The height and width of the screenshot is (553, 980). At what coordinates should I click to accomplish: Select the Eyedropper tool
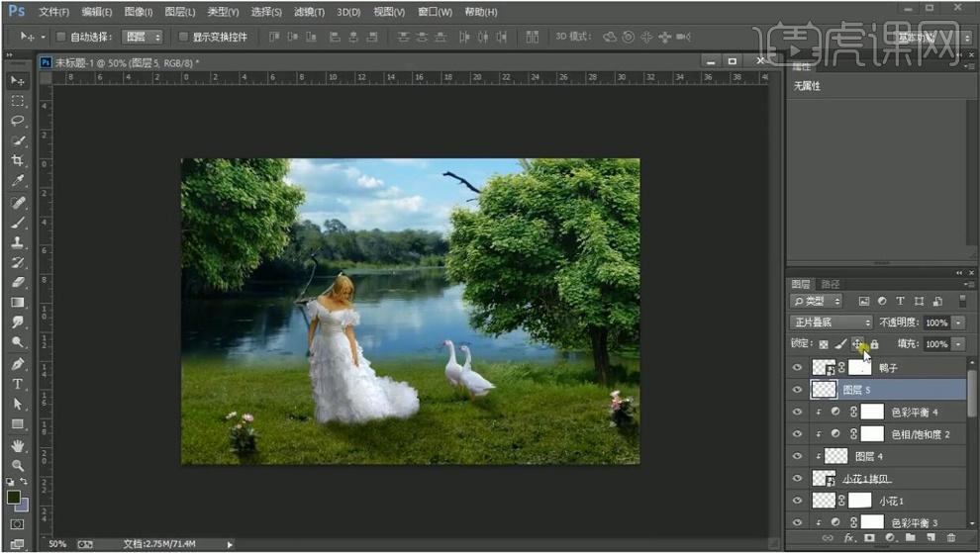point(18,181)
